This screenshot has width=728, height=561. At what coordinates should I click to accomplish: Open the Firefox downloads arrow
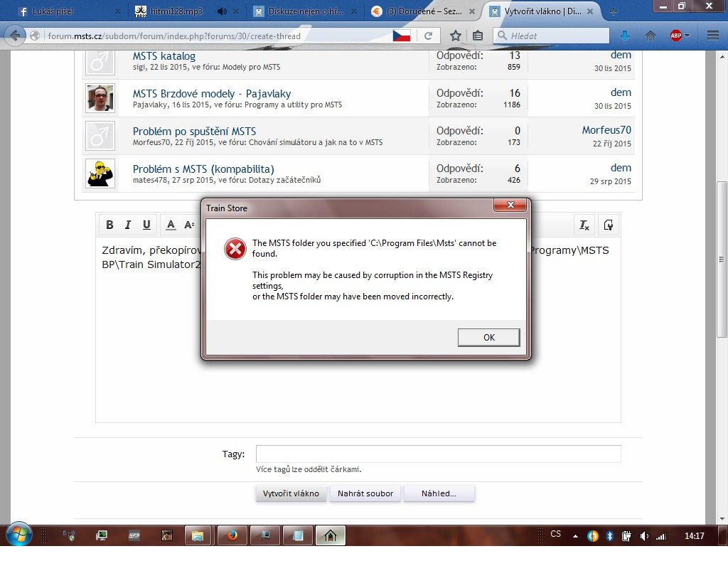click(x=625, y=36)
